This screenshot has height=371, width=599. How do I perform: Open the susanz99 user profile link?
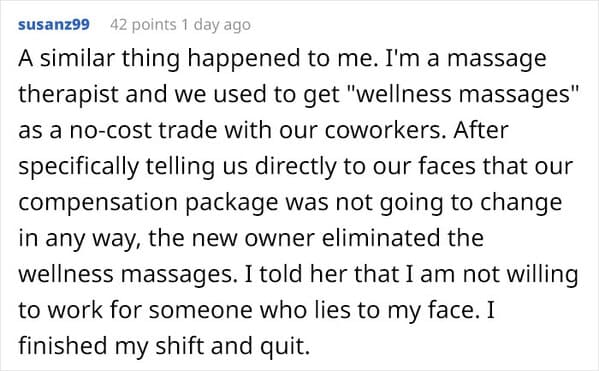coord(54,24)
